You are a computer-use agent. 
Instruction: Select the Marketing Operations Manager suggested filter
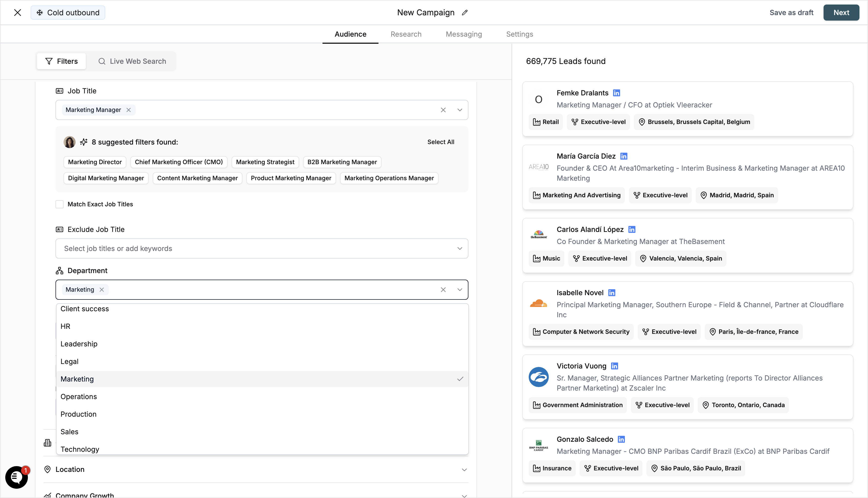click(389, 178)
